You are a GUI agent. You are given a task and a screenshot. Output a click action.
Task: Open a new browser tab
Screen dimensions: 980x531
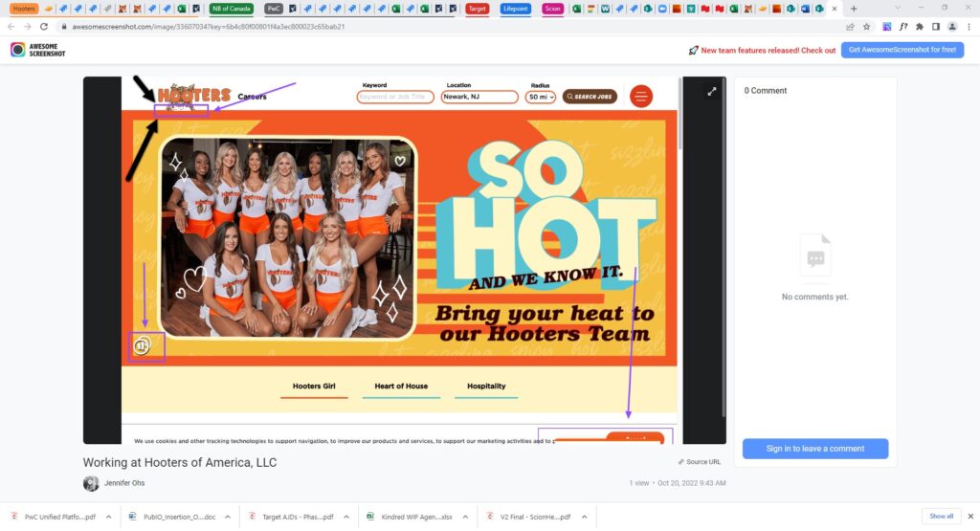[854, 9]
